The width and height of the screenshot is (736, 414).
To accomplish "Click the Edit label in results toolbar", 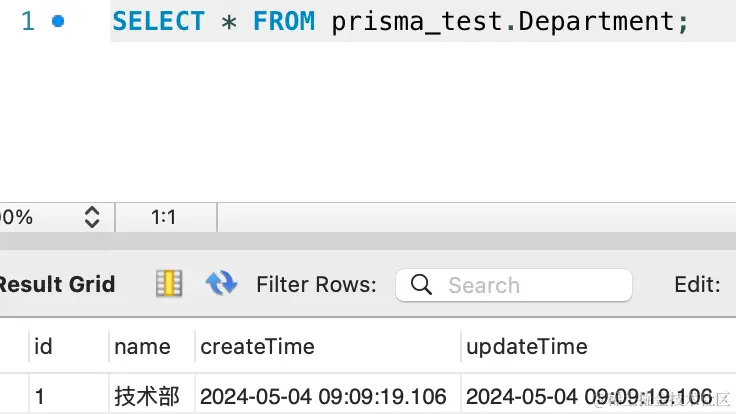I will pos(697,284).
